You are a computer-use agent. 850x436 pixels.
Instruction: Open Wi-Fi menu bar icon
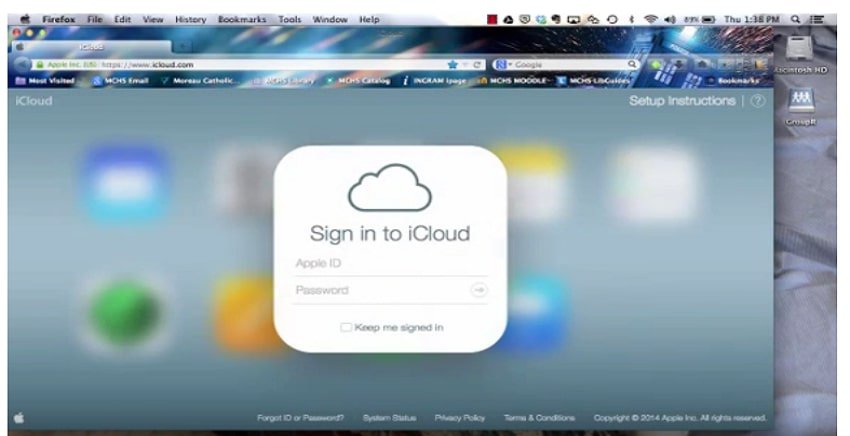tap(651, 20)
